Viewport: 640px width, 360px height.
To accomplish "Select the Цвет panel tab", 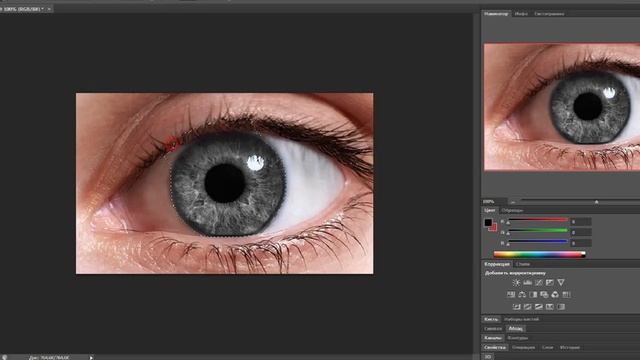I will (x=489, y=211).
